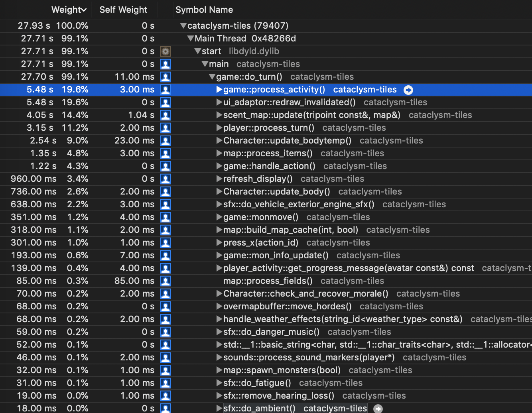Viewport: 532px width, 413px height.
Task: Click the 1.04 s self weight value
Action: tap(141, 115)
